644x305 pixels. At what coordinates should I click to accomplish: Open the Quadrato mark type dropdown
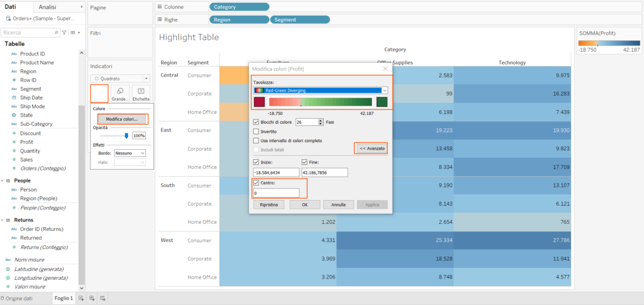[120, 79]
